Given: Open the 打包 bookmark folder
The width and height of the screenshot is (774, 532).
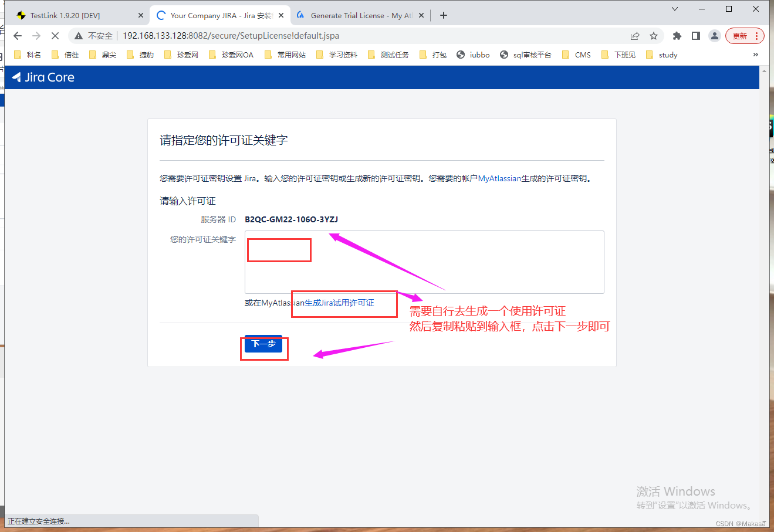Looking at the screenshot, I should [433, 55].
